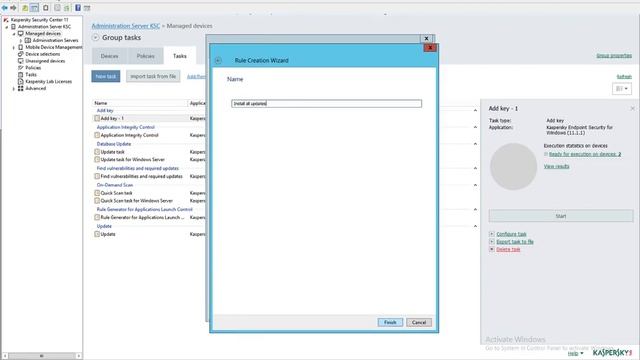The height and width of the screenshot is (360, 640).
Task: Close the Rule Creation Wizard with red X
Action: pyautogui.click(x=430, y=48)
